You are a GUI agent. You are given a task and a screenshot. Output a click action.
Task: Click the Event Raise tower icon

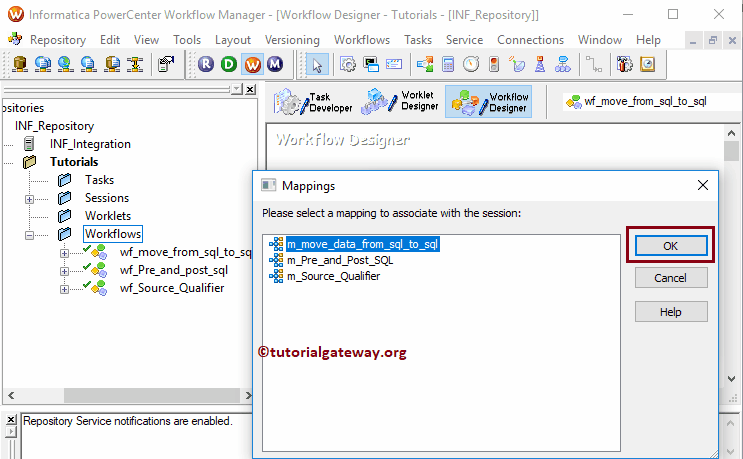point(540,63)
